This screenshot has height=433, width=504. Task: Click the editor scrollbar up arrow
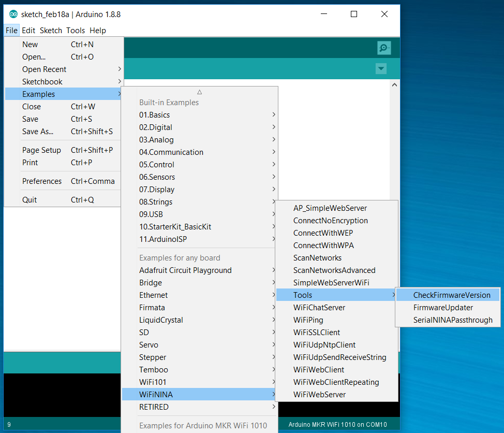pos(394,85)
